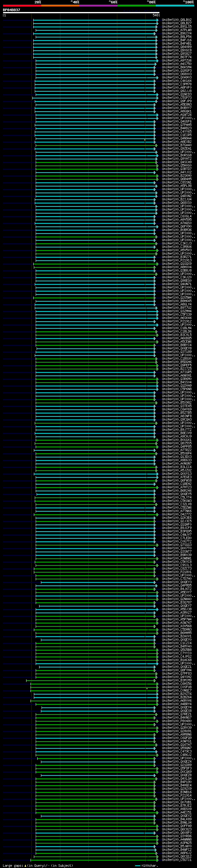The width and height of the screenshot is (197, 868).
Task: Click the query name BP048837
Action: [x=11, y=10]
